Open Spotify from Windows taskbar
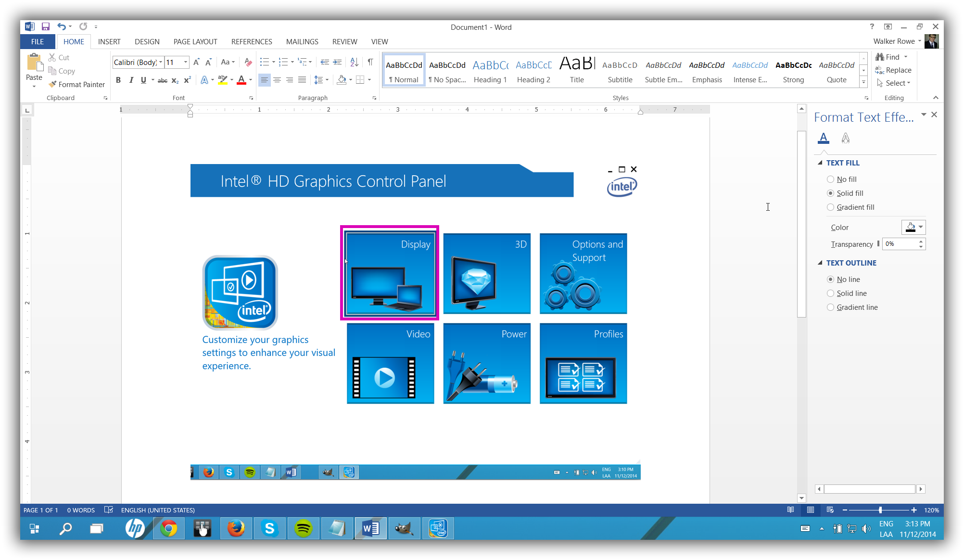Viewport: 964px width, 560px height. (303, 529)
